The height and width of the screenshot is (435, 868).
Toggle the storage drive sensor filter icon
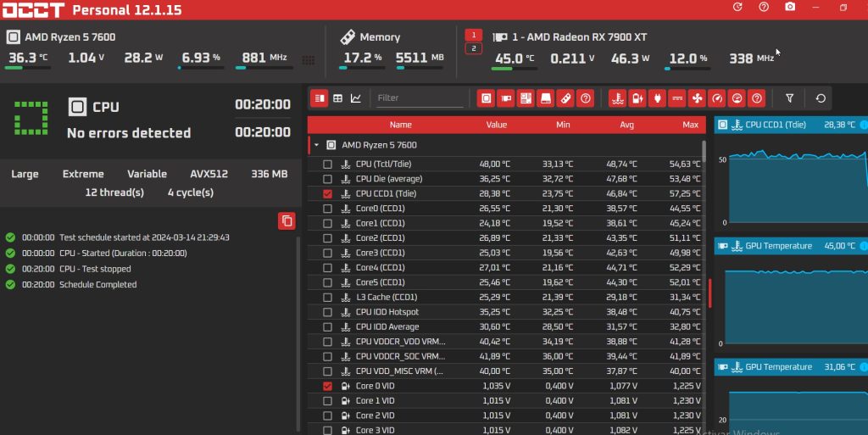click(546, 98)
